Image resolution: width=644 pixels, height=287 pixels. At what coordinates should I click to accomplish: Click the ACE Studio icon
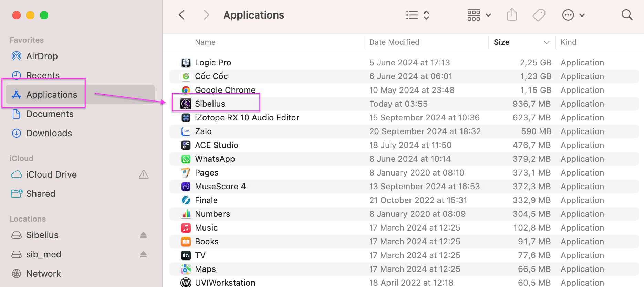pyautogui.click(x=186, y=145)
